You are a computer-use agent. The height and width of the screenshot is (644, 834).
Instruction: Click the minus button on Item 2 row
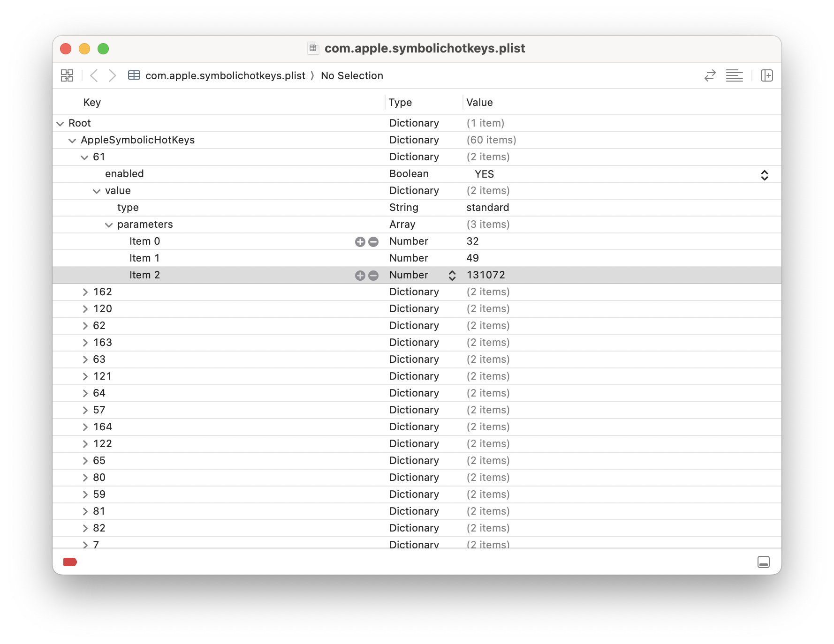(x=373, y=276)
